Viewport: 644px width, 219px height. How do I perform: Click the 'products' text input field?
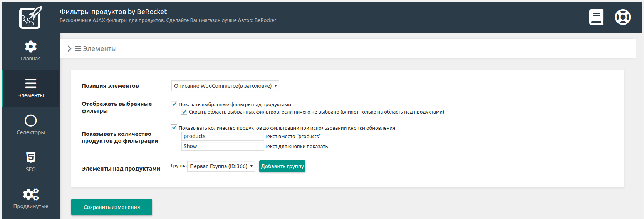click(222, 137)
